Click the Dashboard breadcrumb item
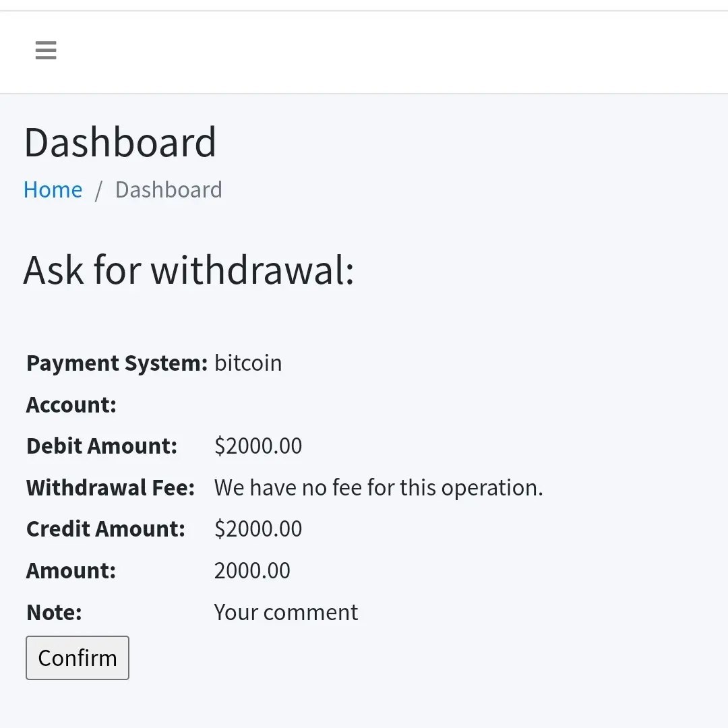The height and width of the screenshot is (728, 728). [169, 190]
